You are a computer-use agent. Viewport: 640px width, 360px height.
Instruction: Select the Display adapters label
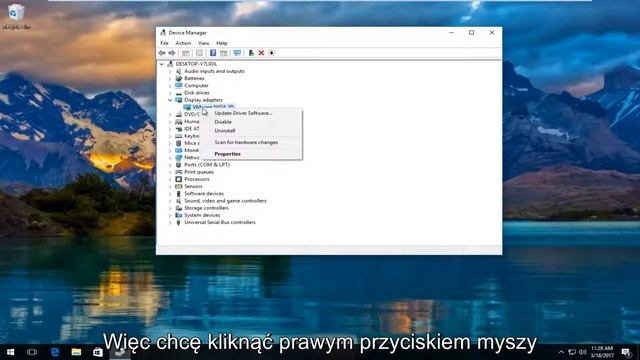203,100
